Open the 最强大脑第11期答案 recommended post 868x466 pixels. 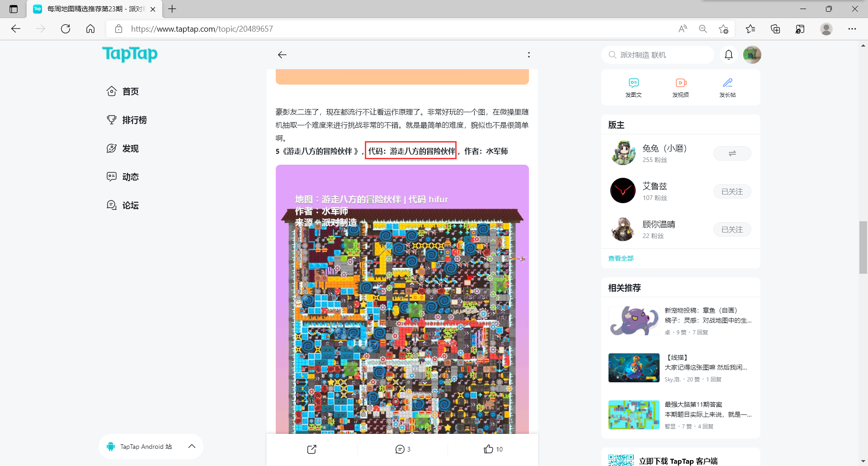point(693,404)
